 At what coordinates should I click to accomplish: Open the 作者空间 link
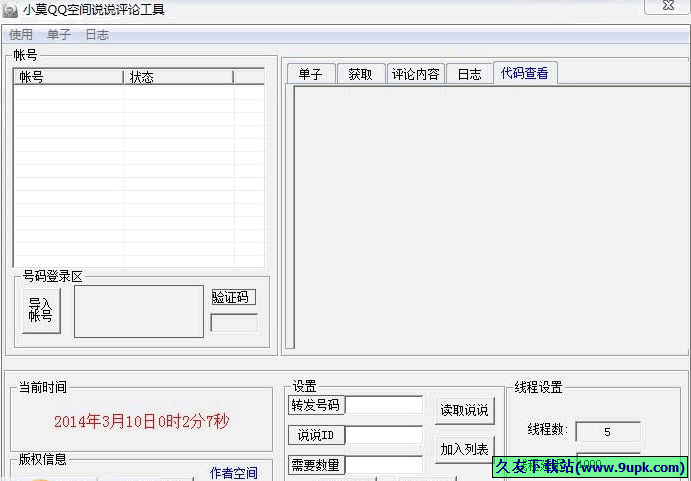[234, 473]
